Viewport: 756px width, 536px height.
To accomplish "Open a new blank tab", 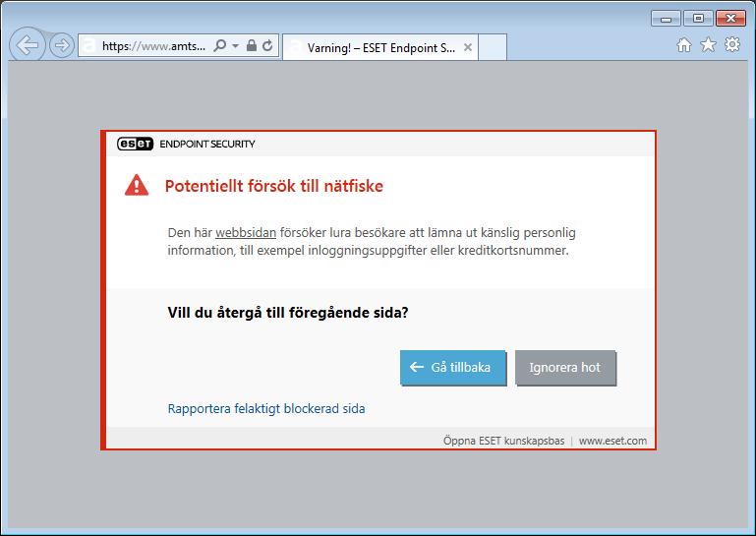I will 493,47.
